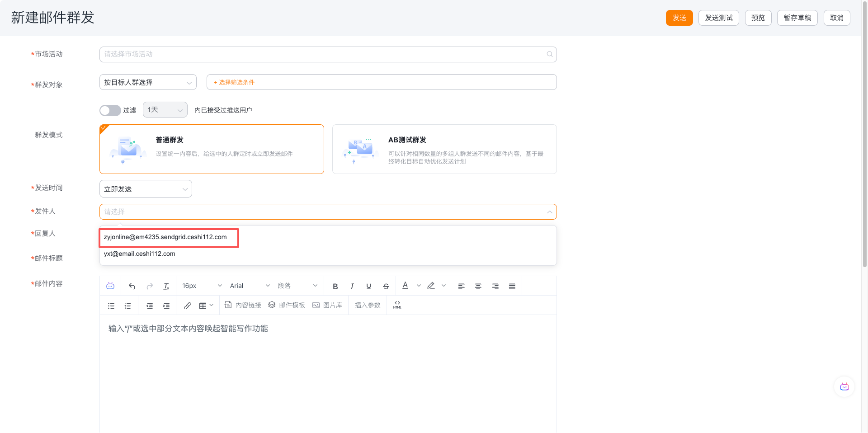The image size is (868, 433).
Task: Select the 普通群发 mode card
Action: point(212,149)
